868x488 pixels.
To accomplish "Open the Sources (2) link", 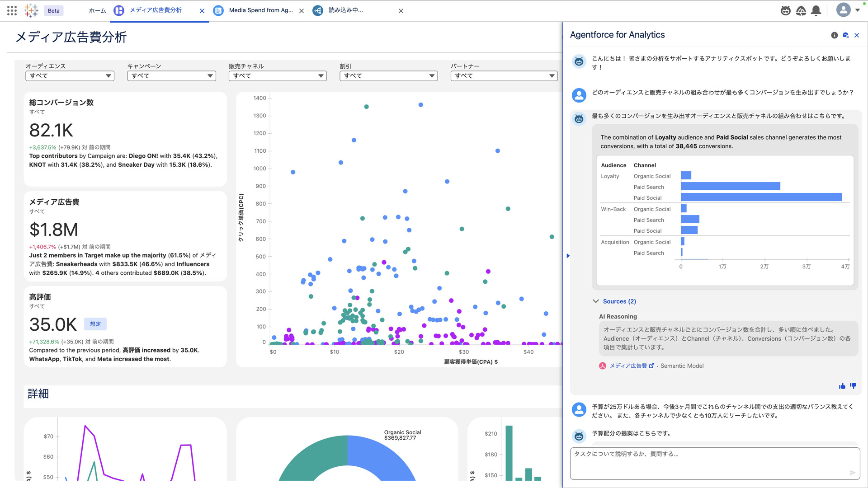I will point(619,301).
